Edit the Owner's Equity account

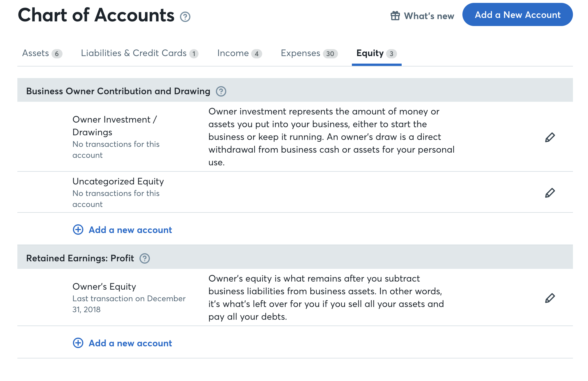[x=550, y=298]
